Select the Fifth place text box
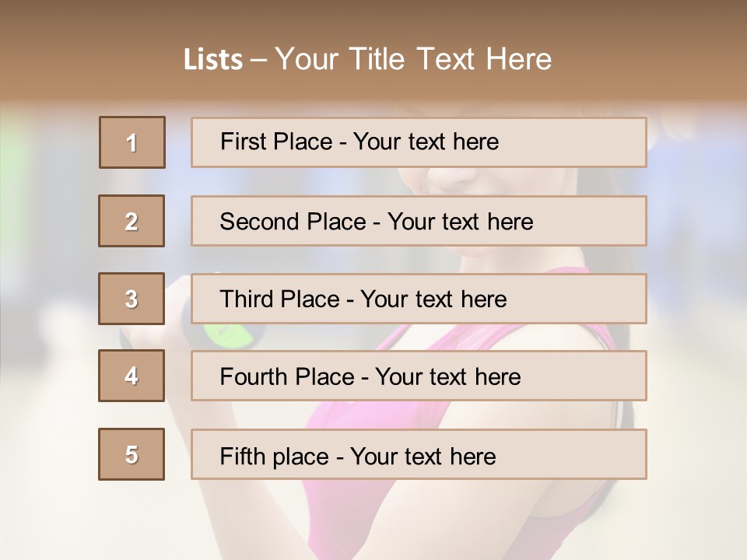The width and height of the screenshot is (747, 560). click(419, 454)
